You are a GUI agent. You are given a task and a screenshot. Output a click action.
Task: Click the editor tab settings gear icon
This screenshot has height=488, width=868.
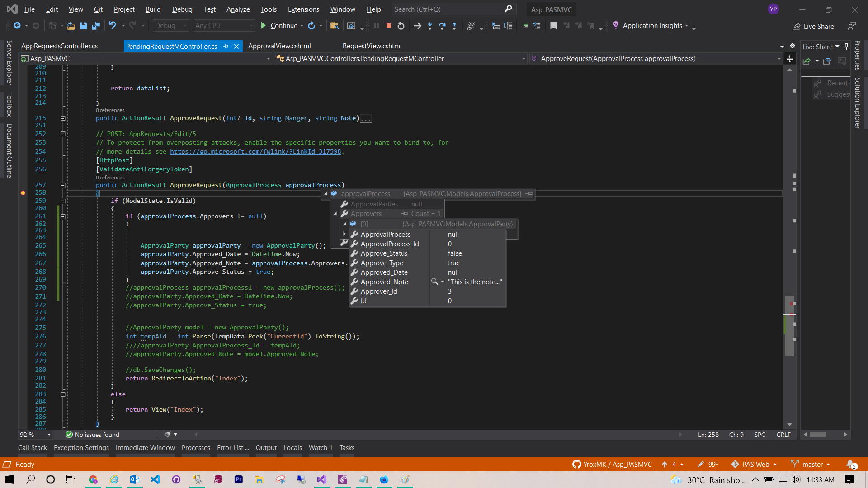pyautogui.click(x=793, y=46)
